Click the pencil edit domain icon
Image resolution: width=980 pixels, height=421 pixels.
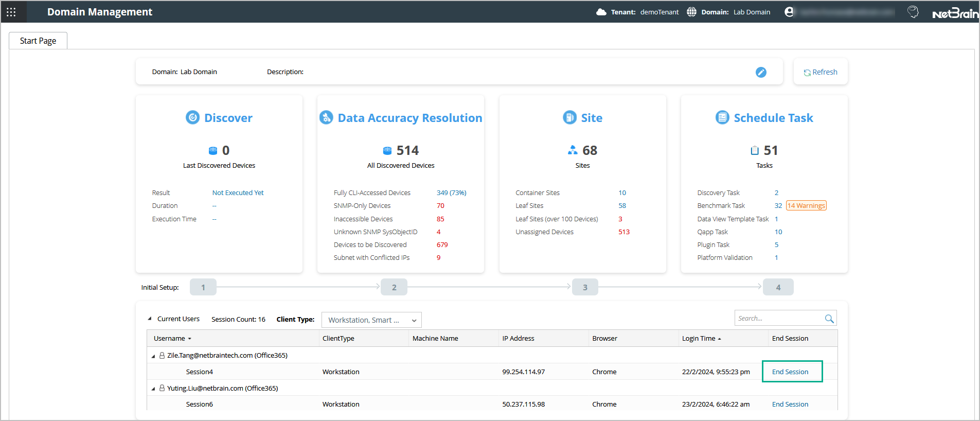pos(761,73)
